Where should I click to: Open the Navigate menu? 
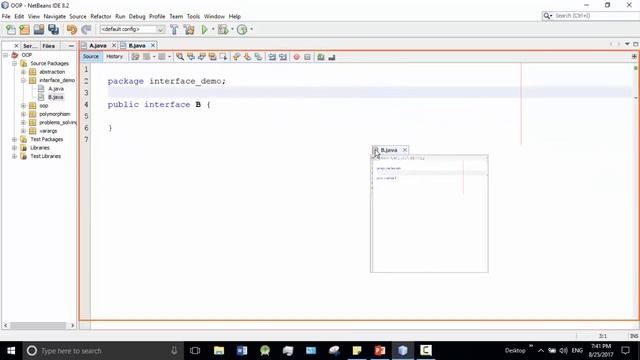55,16
